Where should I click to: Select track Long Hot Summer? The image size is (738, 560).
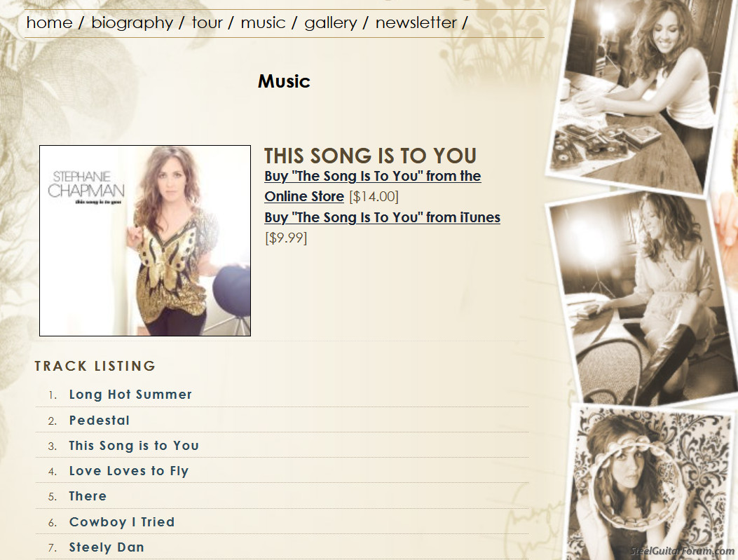130,395
